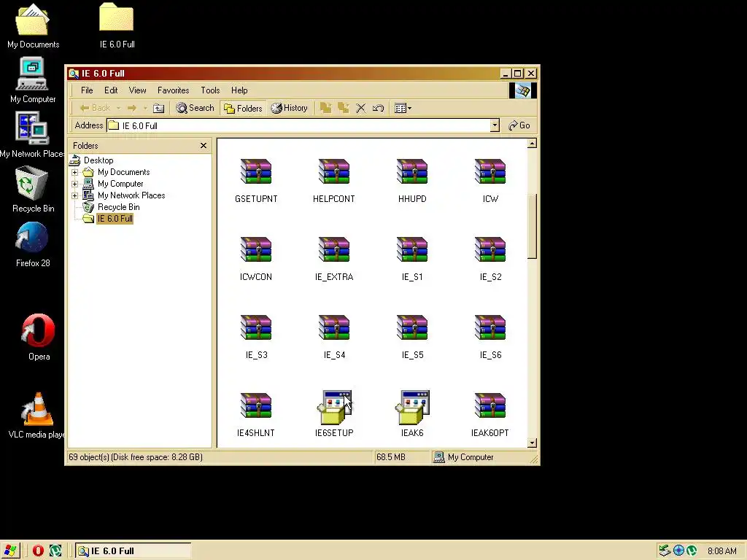Click the Copy To toolbar icon
Viewport: 747px width, 560px height.
343,108
